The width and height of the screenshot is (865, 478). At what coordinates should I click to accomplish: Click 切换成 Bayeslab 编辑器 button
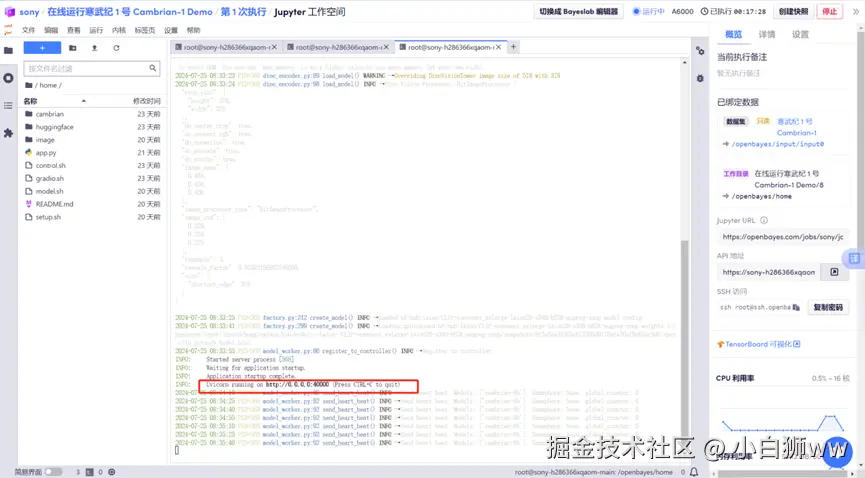tap(578, 12)
